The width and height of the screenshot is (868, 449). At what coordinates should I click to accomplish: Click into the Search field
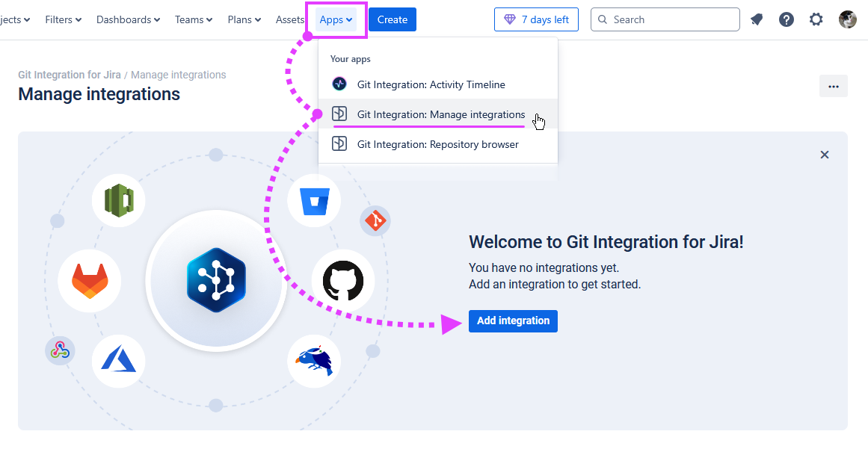(665, 19)
